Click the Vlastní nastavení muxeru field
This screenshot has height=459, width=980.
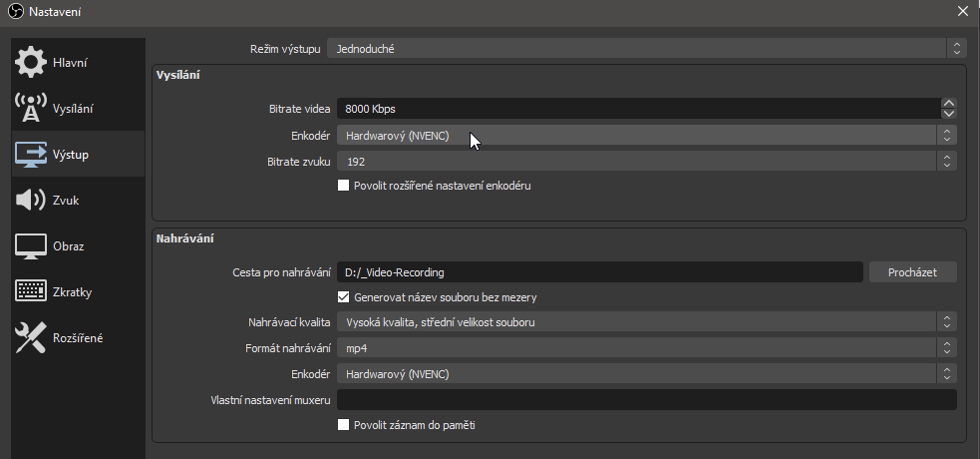646,400
